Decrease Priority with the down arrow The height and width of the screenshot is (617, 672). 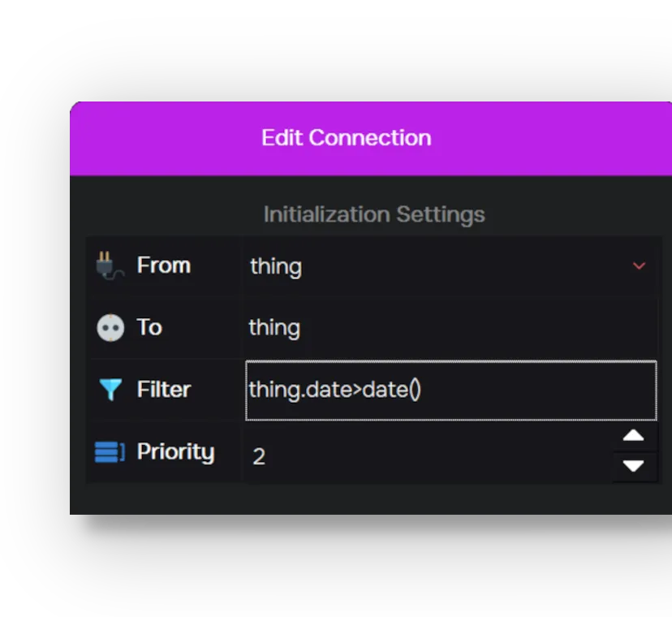pyautogui.click(x=634, y=467)
